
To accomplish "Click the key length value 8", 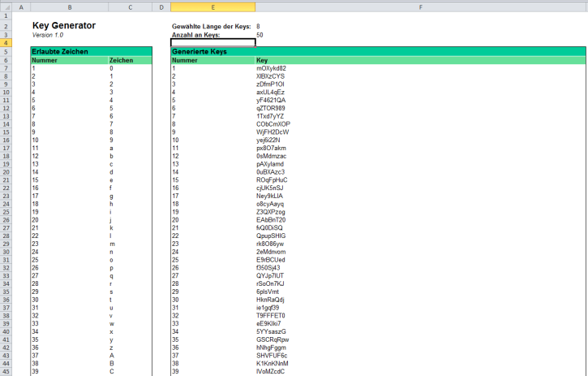I will point(258,26).
